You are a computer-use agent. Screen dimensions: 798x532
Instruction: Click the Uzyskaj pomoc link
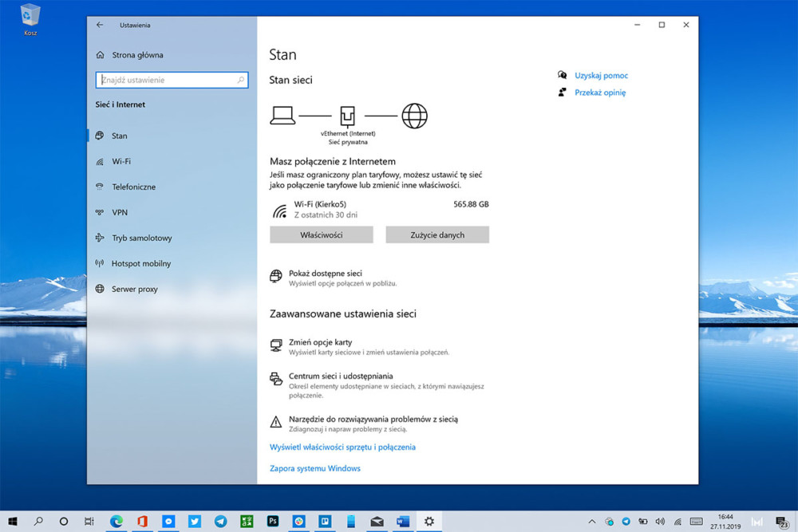tap(601, 75)
